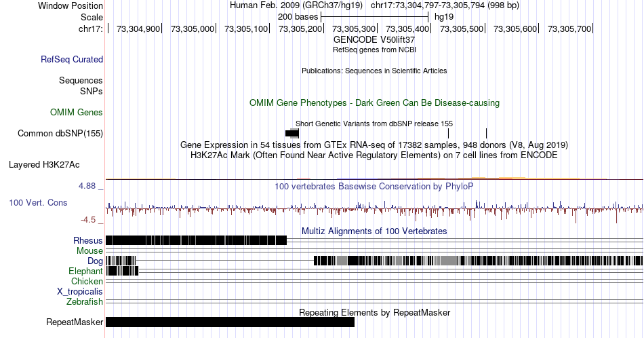Click the GENCODE V50lift37 track title
This screenshot has width=644, height=338.
click(x=374, y=40)
